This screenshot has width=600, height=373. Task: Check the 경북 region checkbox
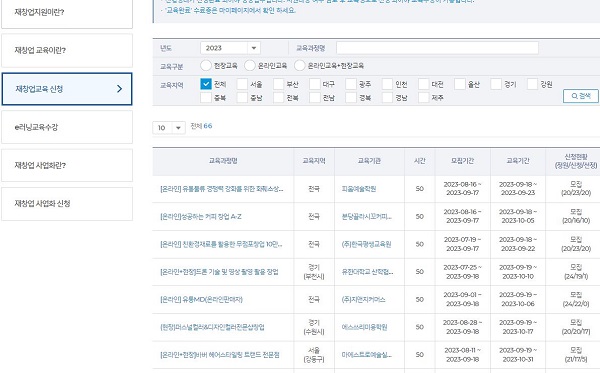[351, 98]
